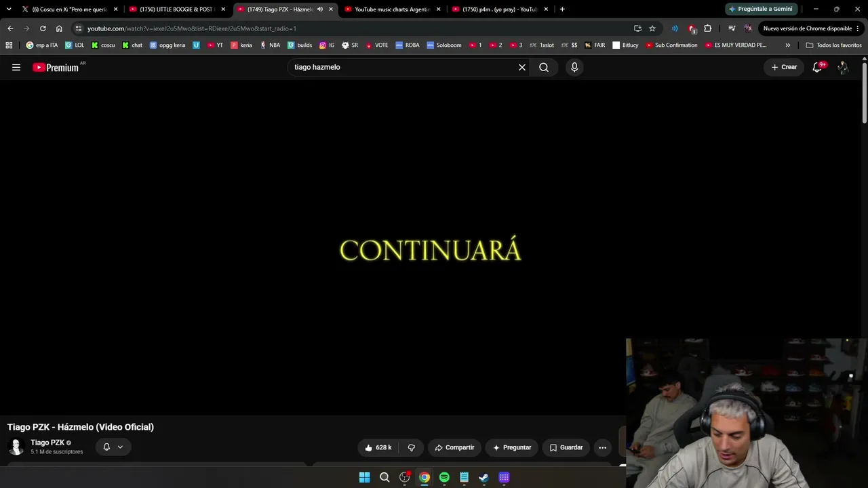Bookmark this page with the star

[x=652, y=28]
